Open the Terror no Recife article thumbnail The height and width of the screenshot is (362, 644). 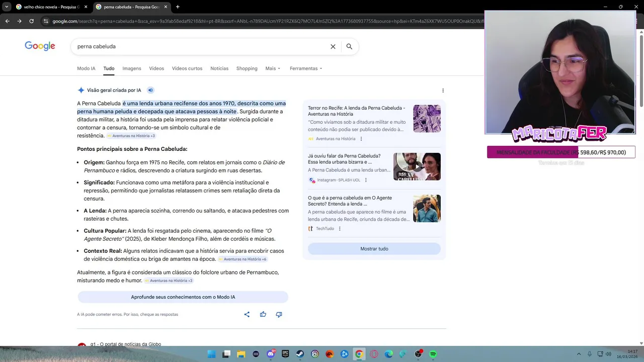click(x=427, y=119)
